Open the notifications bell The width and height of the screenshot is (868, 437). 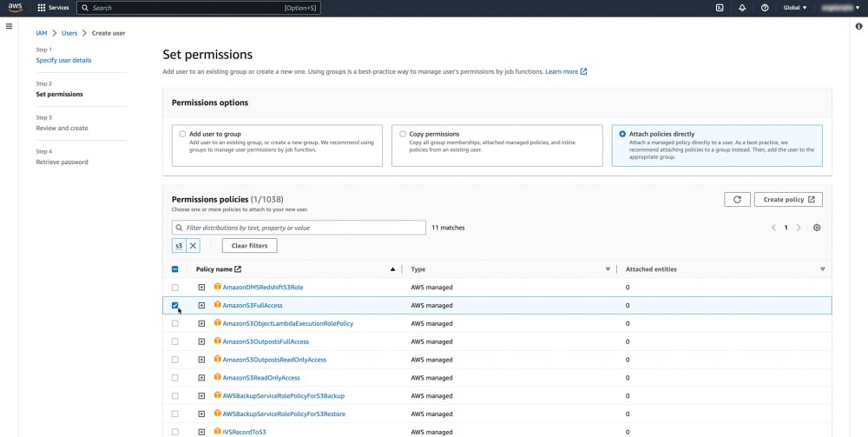pos(742,8)
